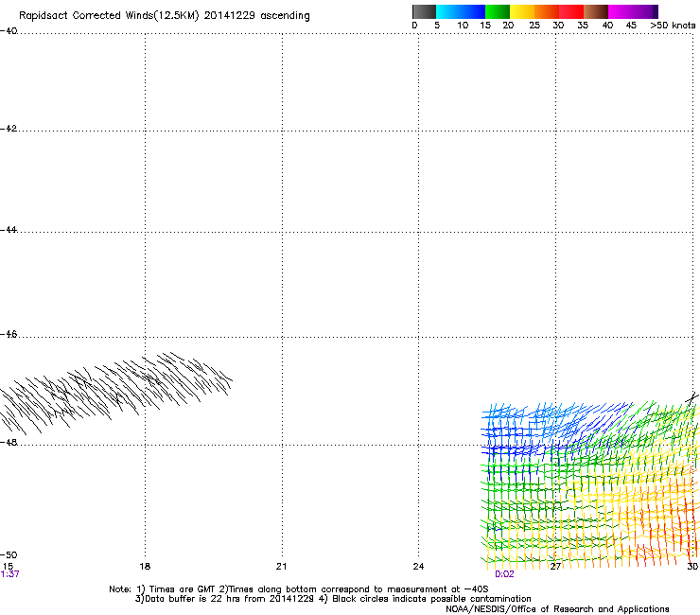Click the -40 latitude axis label
700x615 pixels.
pos(9,31)
